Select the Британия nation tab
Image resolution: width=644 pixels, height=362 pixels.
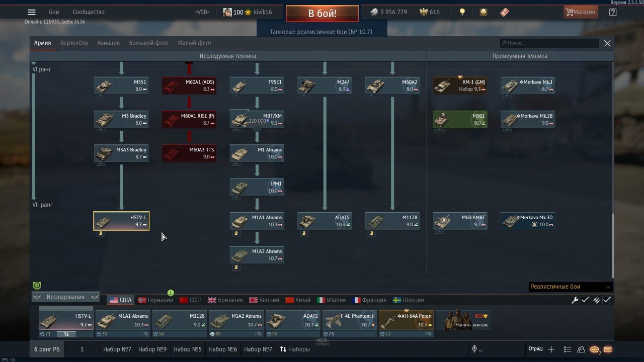tap(225, 300)
